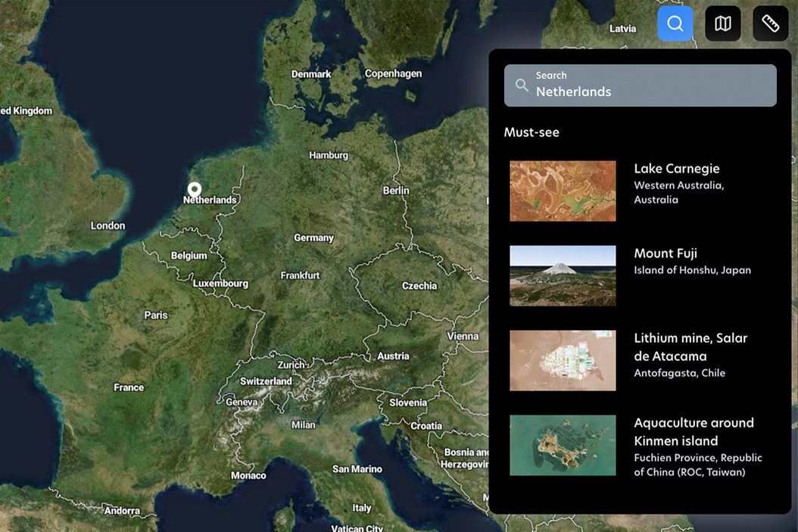798x532 pixels.
Task: Click the San Marino map label
Action: (357, 469)
